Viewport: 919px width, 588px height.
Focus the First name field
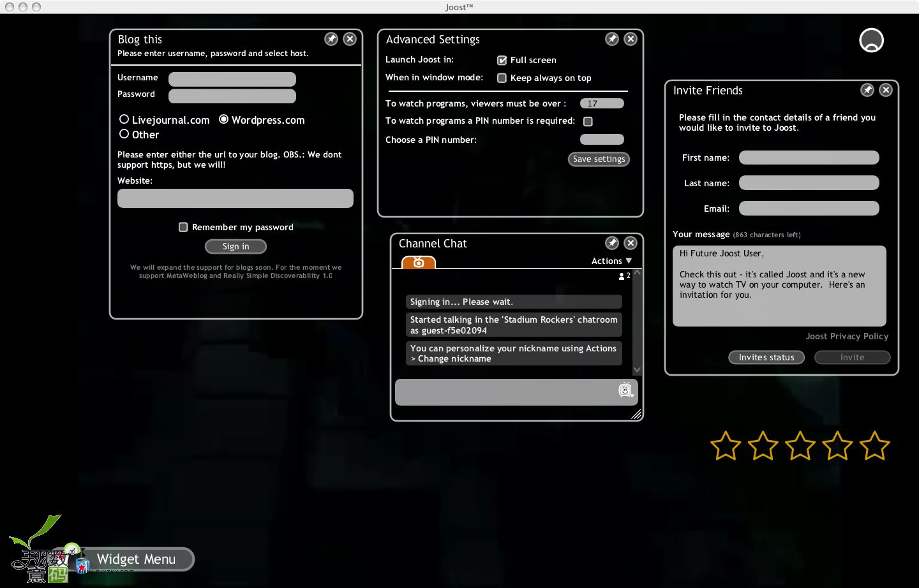click(x=809, y=158)
